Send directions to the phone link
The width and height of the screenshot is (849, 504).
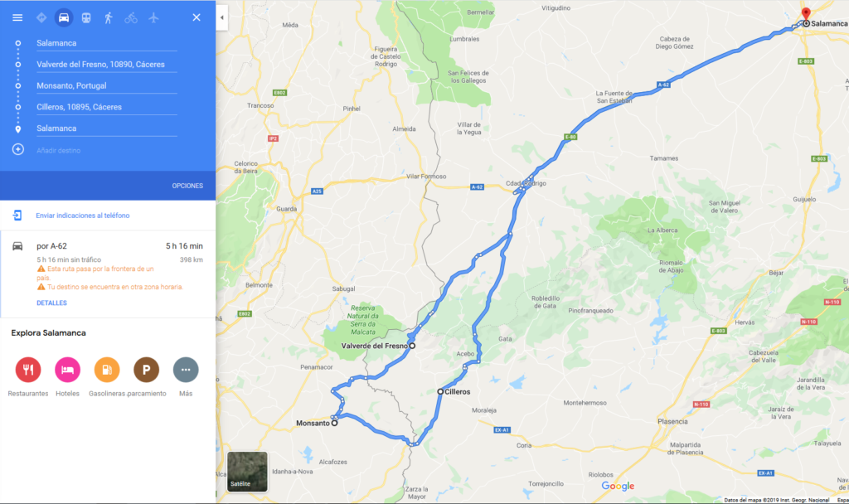click(82, 216)
